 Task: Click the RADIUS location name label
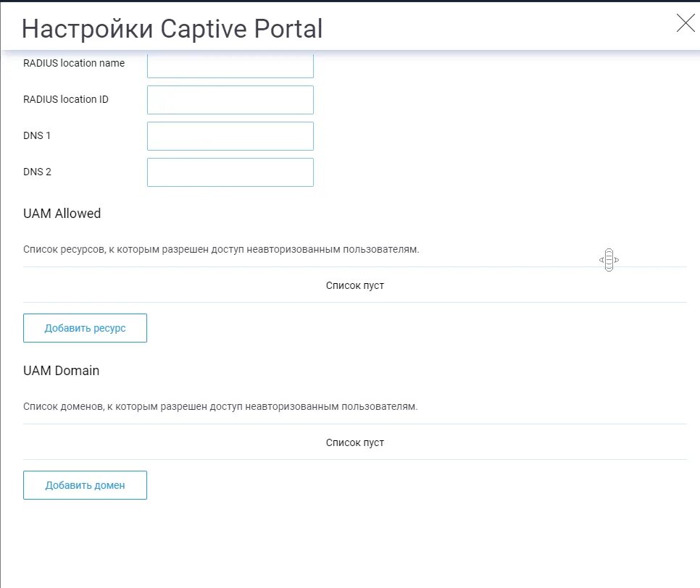(x=74, y=63)
